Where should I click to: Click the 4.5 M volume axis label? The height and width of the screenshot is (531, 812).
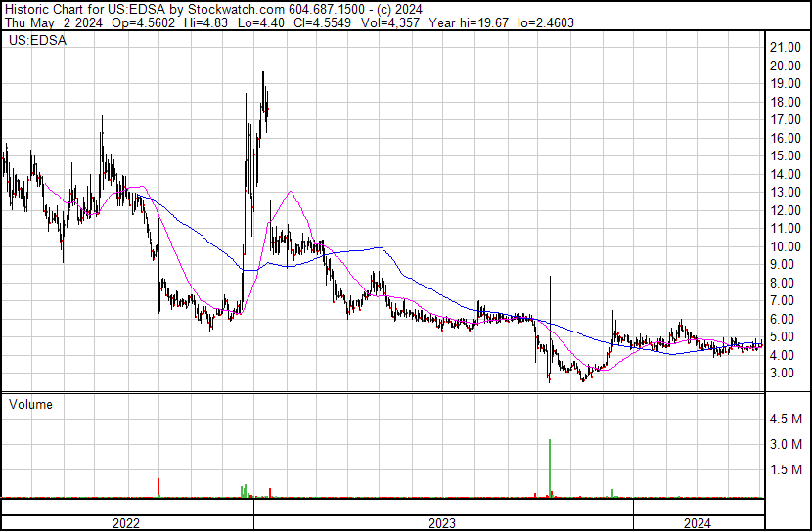[787, 420]
